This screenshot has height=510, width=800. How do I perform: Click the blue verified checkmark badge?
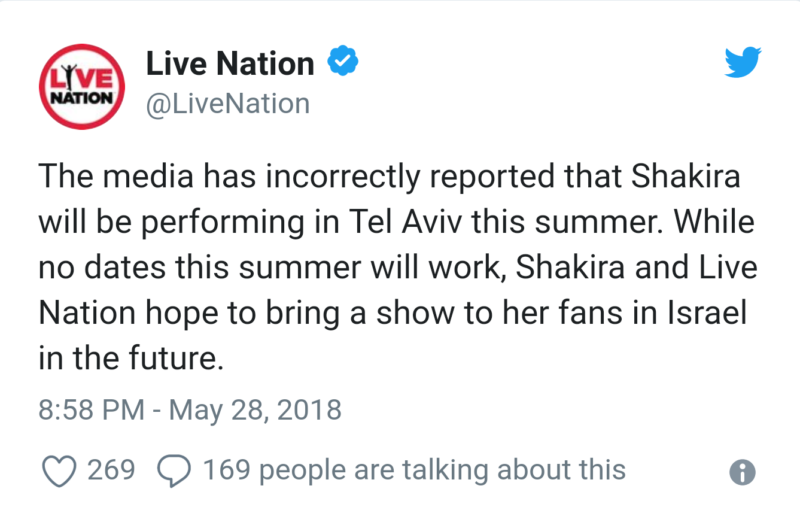click(x=343, y=65)
